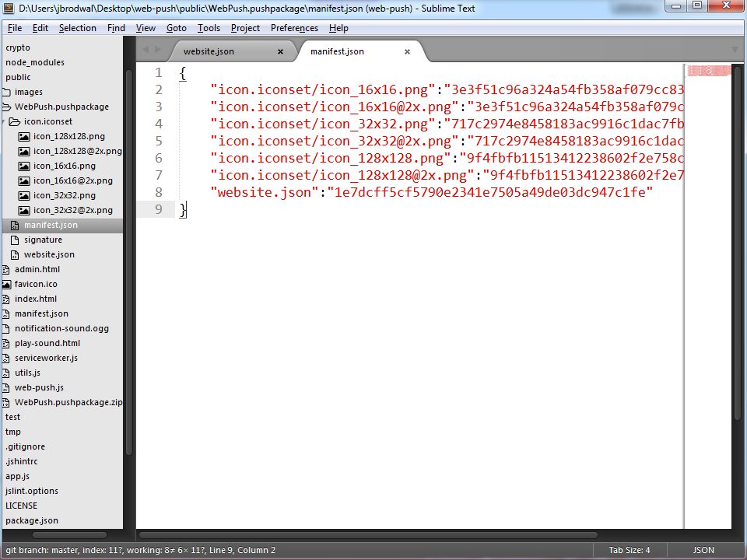The width and height of the screenshot is (747, 560).
Task: Click the sidebar vertical scrollbar
Action: (x=129, y=263)
